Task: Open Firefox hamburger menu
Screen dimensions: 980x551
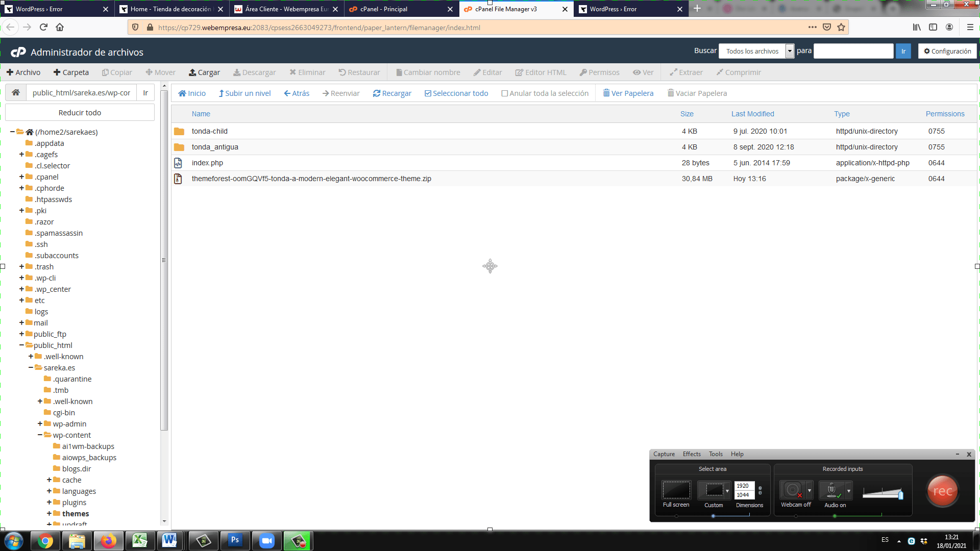Action: pyautogui.click(x=970, y=27)
